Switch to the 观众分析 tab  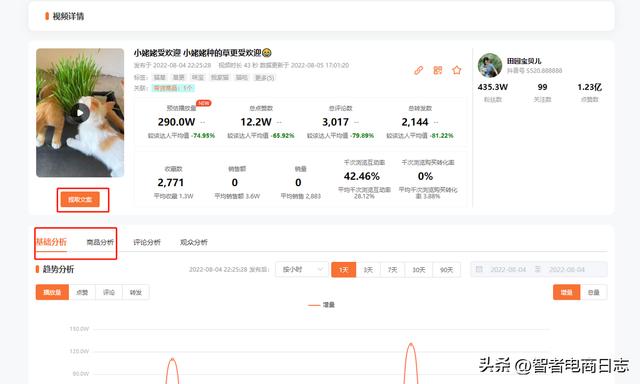tap(194, 242)
